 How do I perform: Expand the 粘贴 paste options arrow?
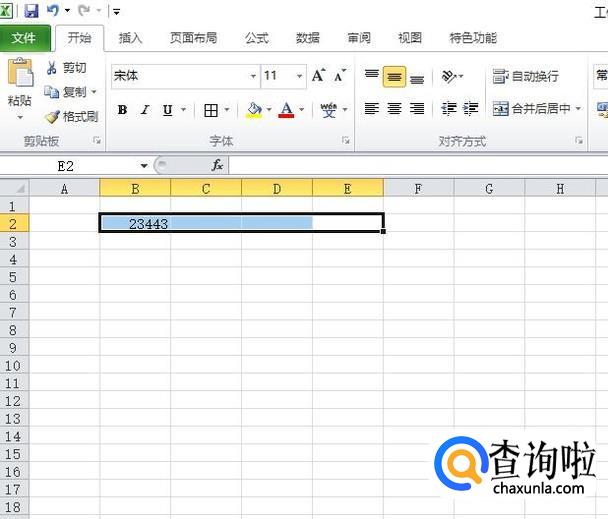[20, 117]
